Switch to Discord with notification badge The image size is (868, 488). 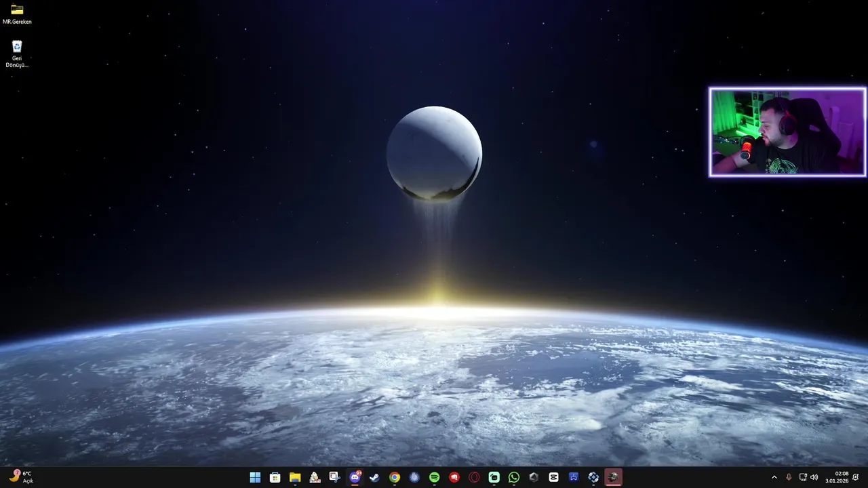click(355, 477)
